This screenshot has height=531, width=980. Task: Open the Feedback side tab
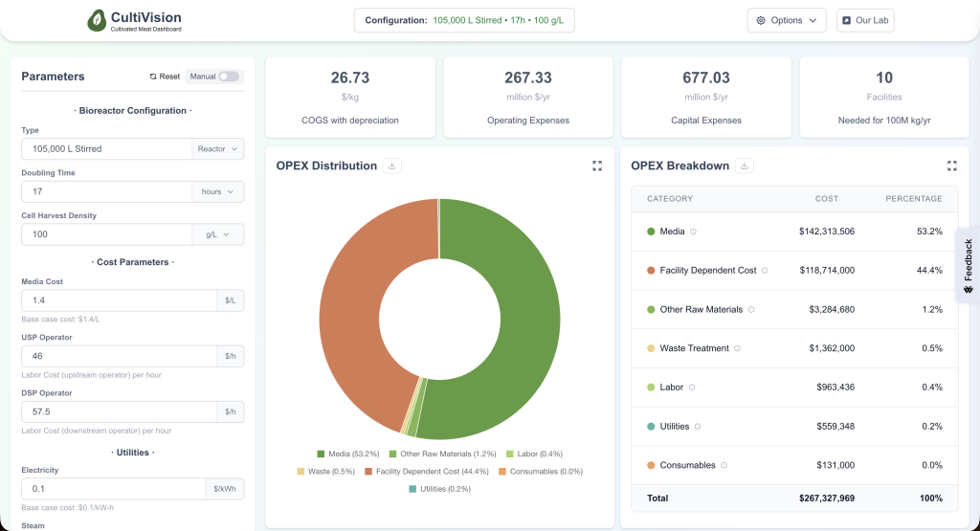[968, 265]
